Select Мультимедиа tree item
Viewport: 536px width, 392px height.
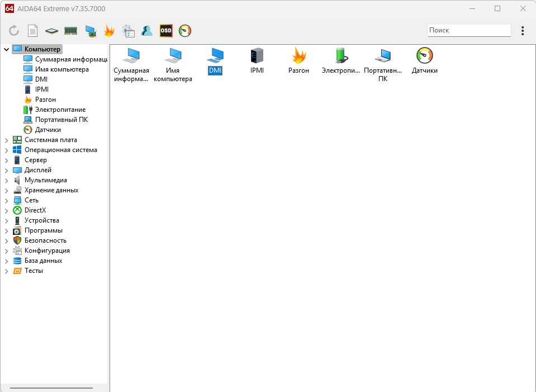pos(40,180)
